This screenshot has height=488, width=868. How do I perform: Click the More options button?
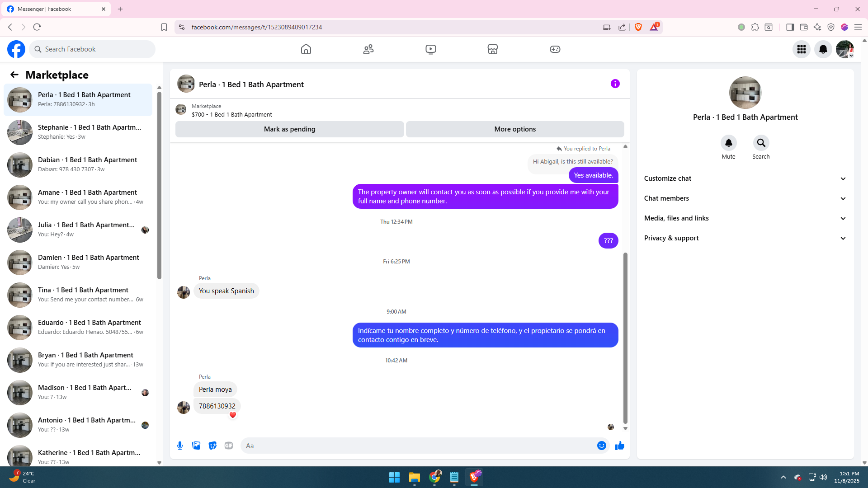tap(515, 129)
